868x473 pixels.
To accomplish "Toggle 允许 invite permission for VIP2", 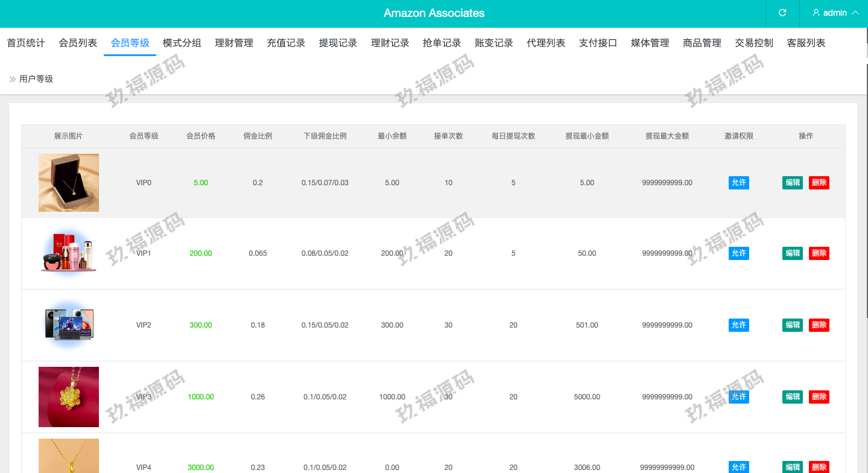I will [739, 325].
